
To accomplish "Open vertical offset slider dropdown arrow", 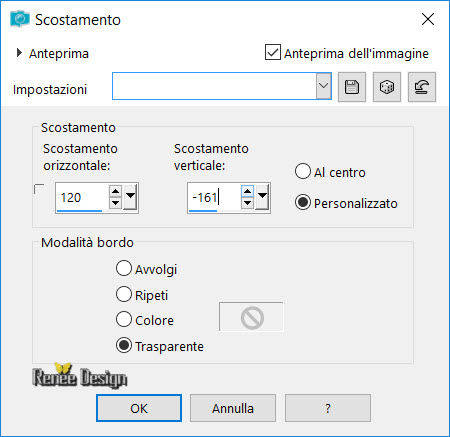I will 262,197.
